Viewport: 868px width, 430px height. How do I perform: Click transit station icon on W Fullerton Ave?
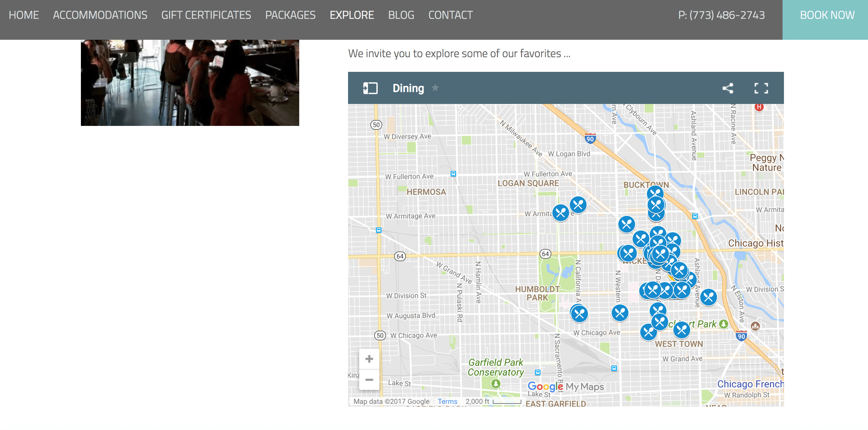pyautogui.click(x=453, y=174)
